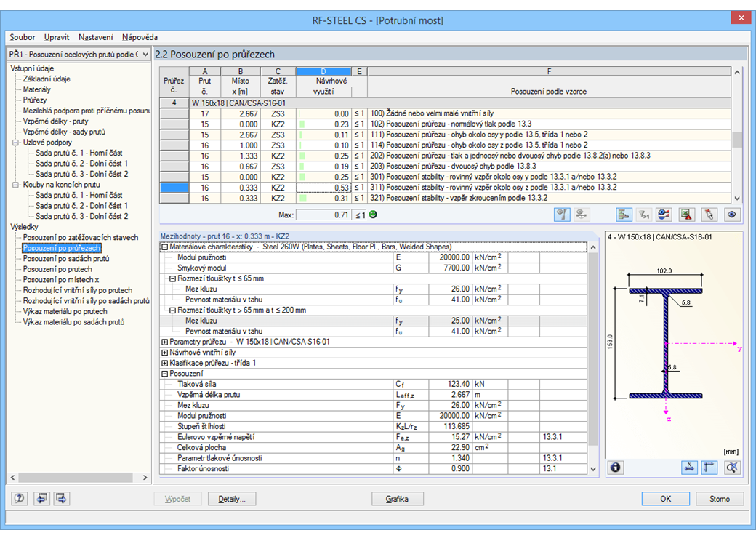Open the Upravit menu
The width and height of the screenshot is (756, 541).
[x=57, y=37]
